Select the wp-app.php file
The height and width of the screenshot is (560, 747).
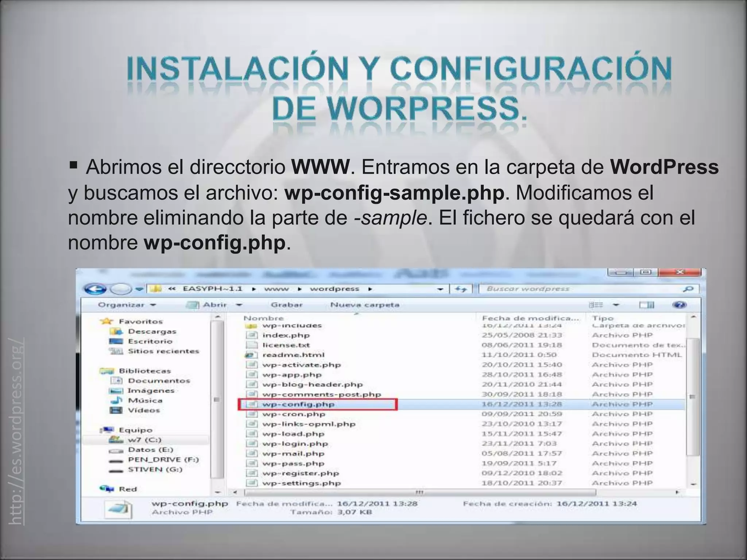pos(292,374)
